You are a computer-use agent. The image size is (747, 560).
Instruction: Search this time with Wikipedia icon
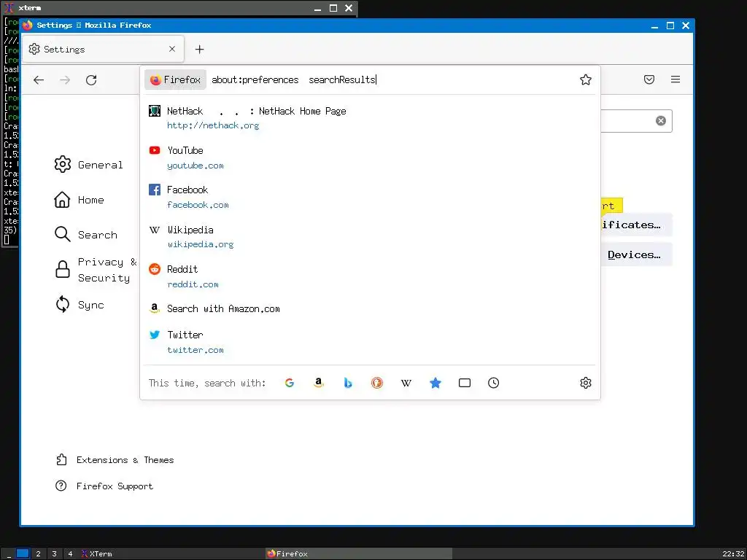[406, 383]
